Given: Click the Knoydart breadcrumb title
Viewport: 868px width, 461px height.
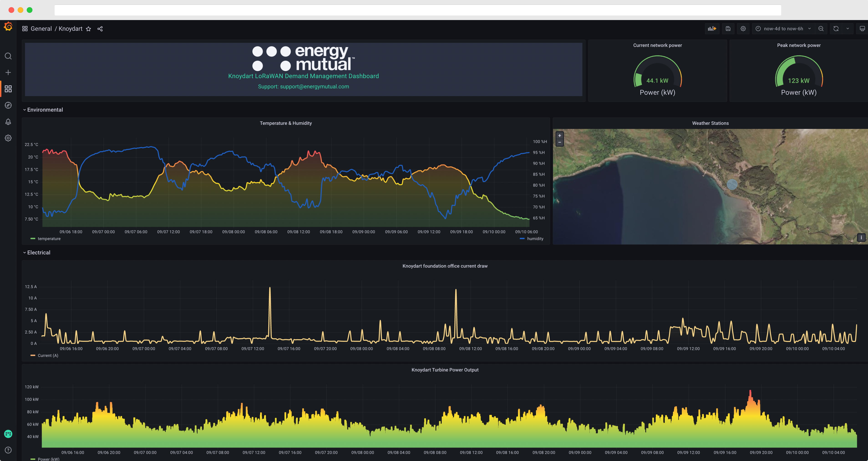Looking at the screenshot, I should point(70,29).
